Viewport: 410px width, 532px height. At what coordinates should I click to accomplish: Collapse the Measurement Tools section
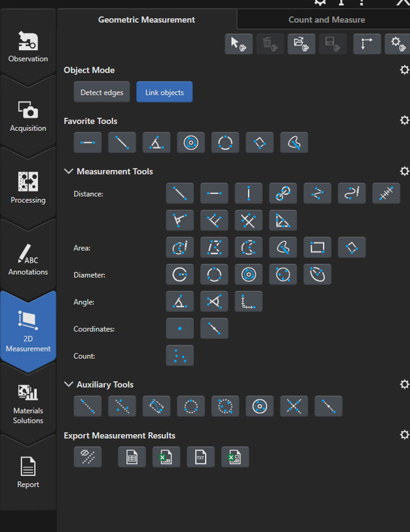click(69, 171)
